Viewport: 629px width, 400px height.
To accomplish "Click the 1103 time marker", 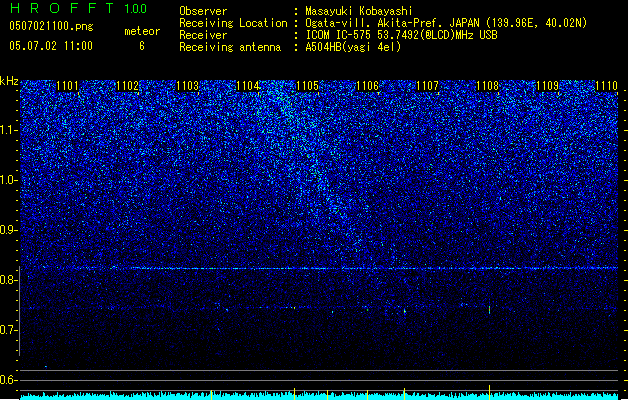I will (x=187, y=86).
